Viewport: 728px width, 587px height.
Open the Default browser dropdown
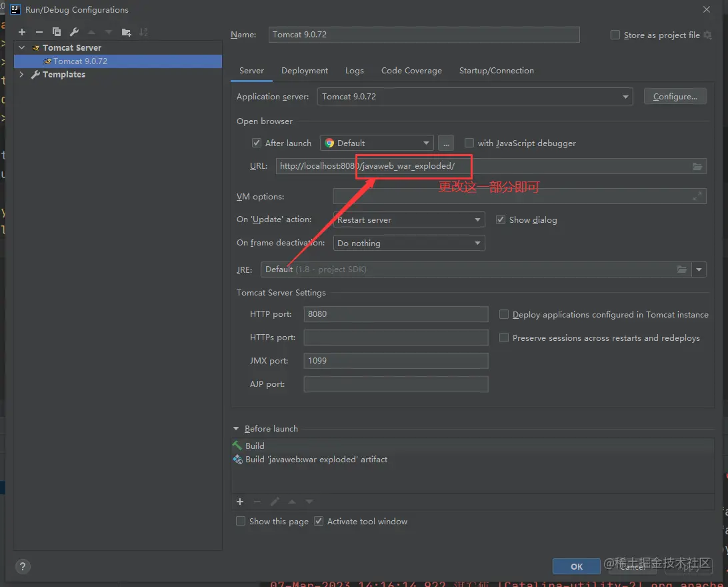click(x=377, y=143)
